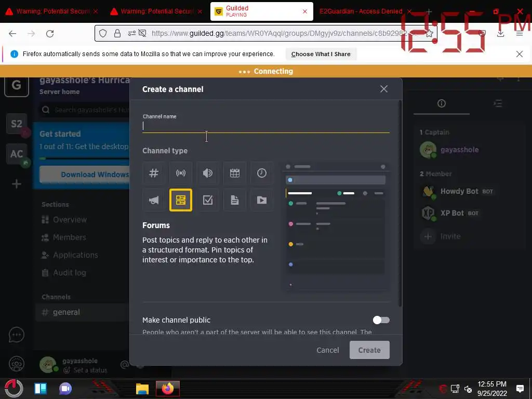Screen dimensions: 532x399
Task: Click Firefox icon on taskbar
Action: click(x=168, y=389)
